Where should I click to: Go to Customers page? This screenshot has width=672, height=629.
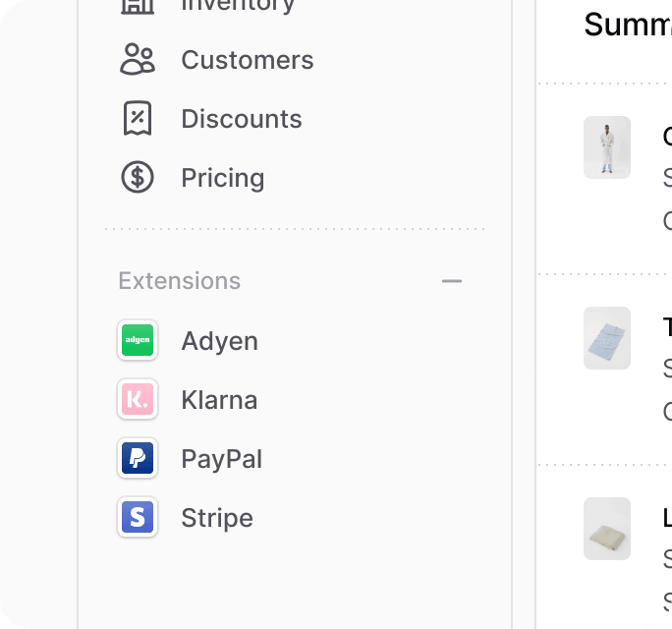click(x=248, y=60)
